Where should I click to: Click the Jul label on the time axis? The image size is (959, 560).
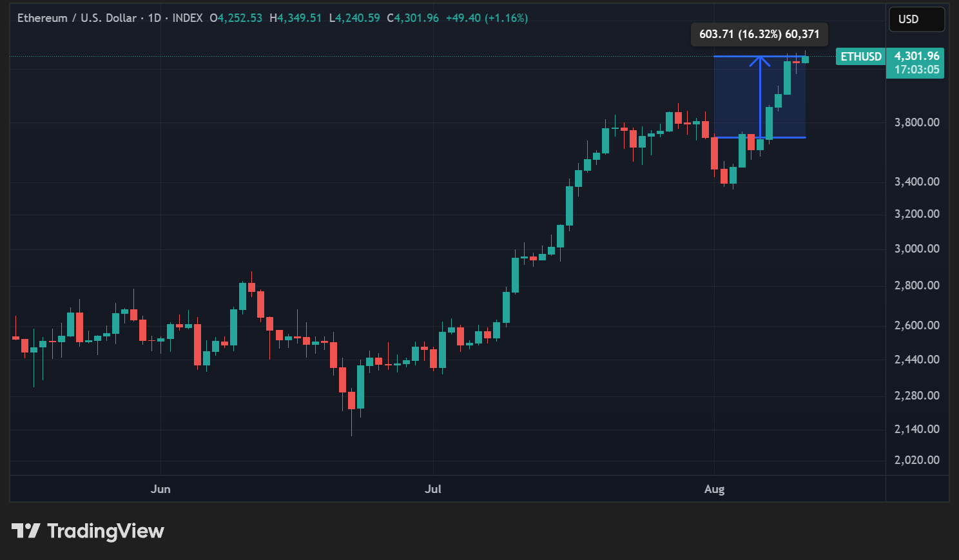coord(433,489)
